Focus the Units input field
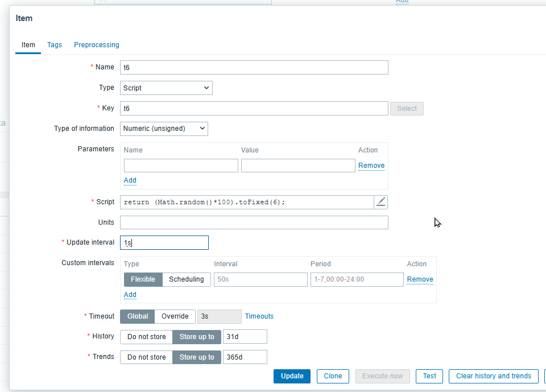Image resolution: width=546 pixels, height=392 pixels. click(x=254, y=222)
